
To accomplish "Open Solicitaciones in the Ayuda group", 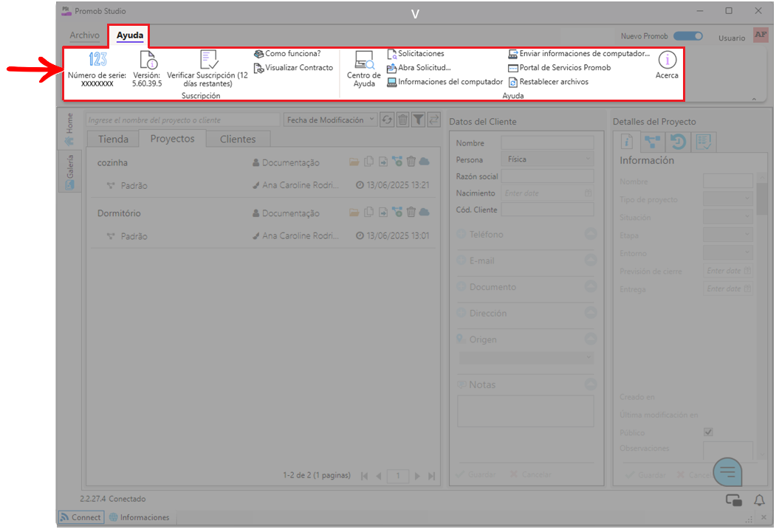I will coord(416,54).
